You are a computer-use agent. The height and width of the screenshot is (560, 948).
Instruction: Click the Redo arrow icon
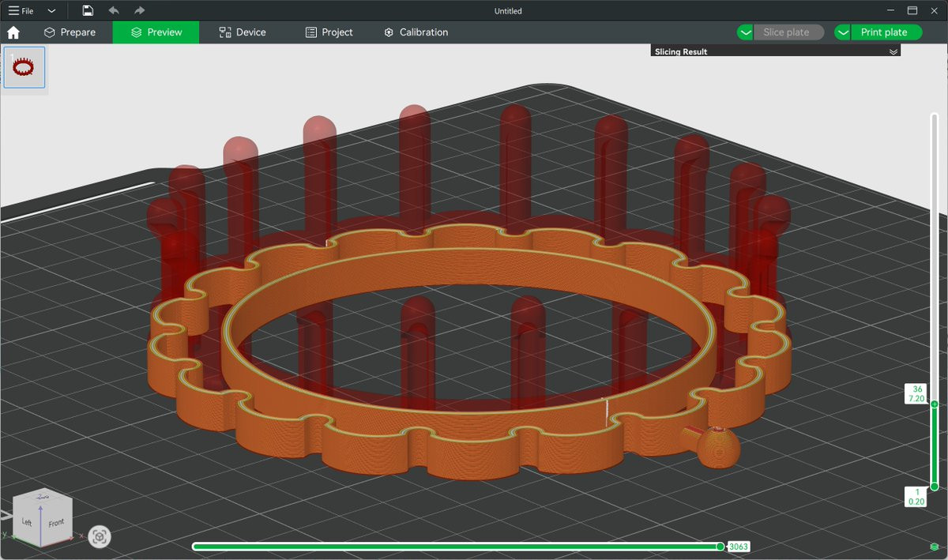tap(139, 11)
